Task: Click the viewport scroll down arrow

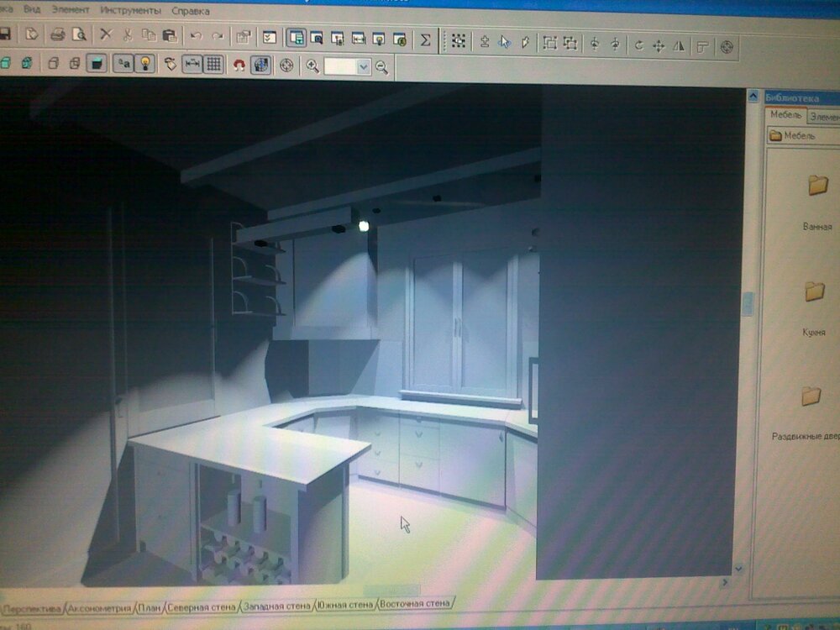Action: (738, 569)
